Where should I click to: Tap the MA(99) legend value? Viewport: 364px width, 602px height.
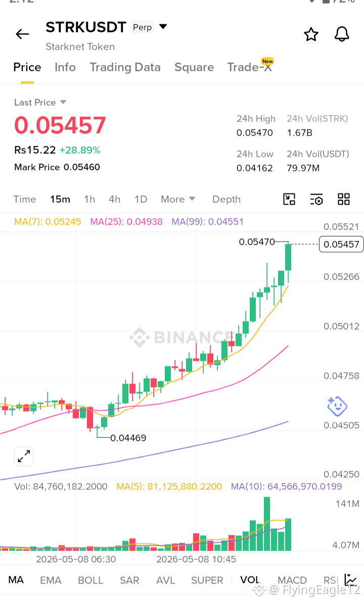coord(207,221)
